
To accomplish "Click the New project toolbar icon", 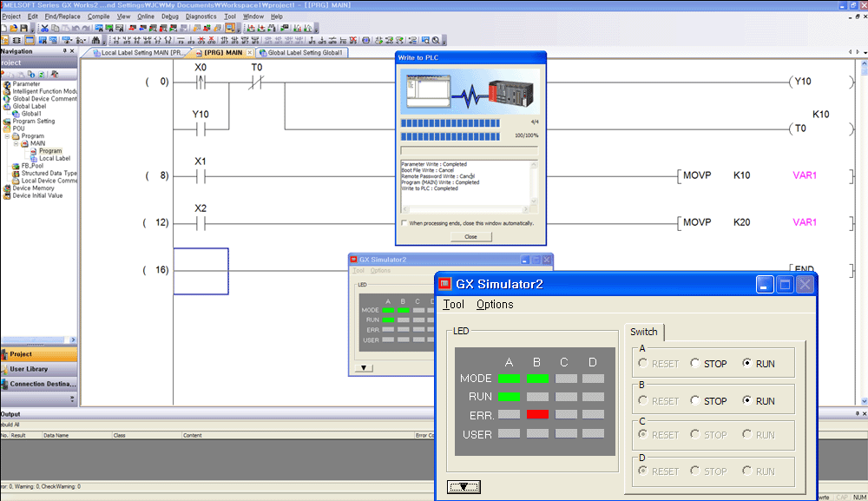I will (3, 29).
